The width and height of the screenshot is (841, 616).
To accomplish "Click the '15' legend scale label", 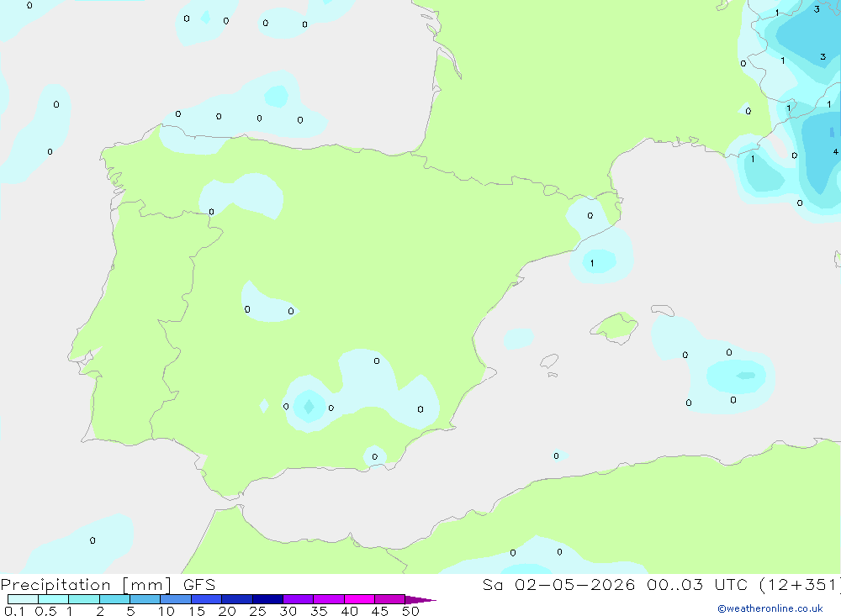I will (197, 611).
